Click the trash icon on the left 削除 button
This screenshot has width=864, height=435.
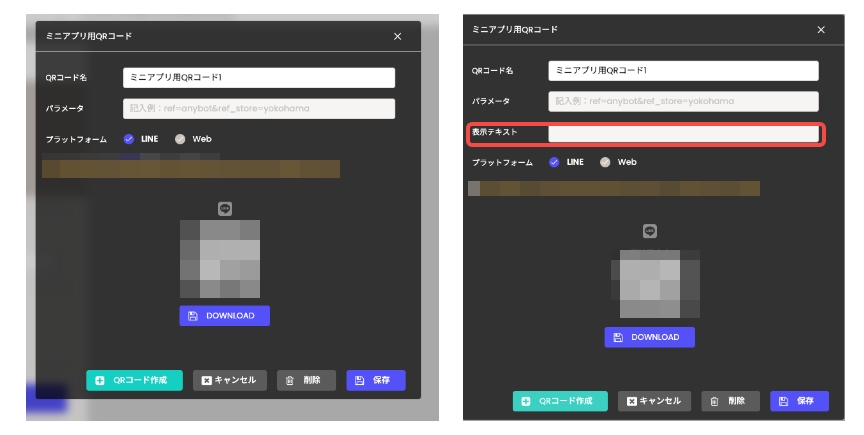(289, 380)
